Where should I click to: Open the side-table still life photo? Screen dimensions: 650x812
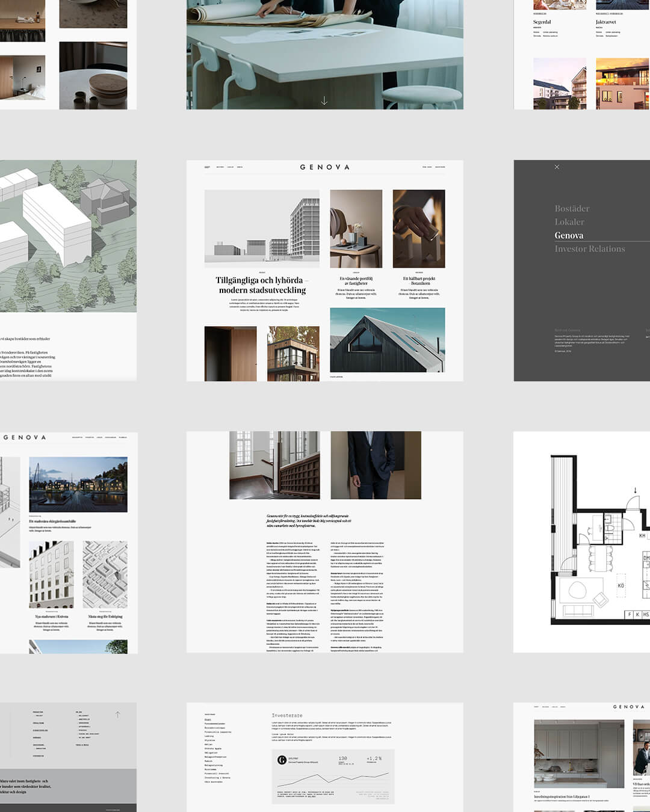tap(356, 229)
